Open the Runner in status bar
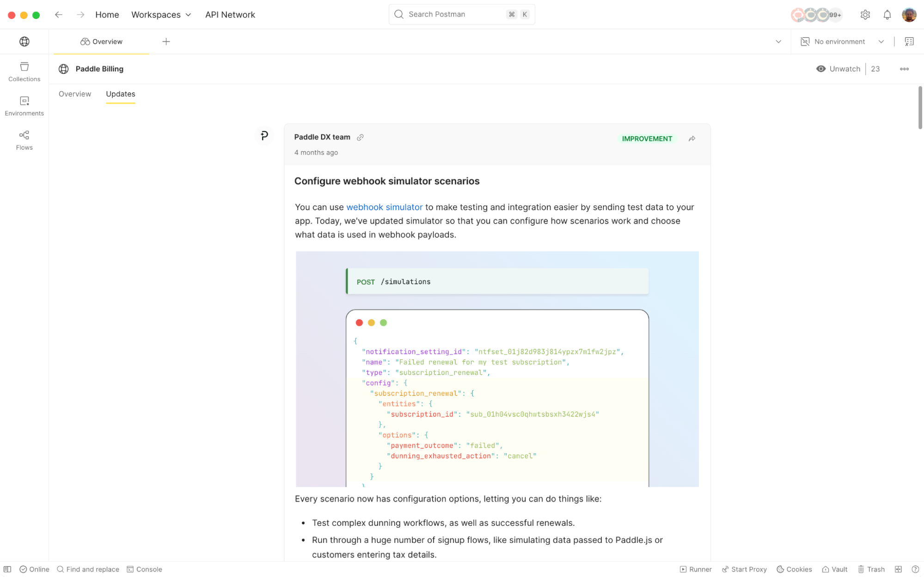 coord(695,569)
